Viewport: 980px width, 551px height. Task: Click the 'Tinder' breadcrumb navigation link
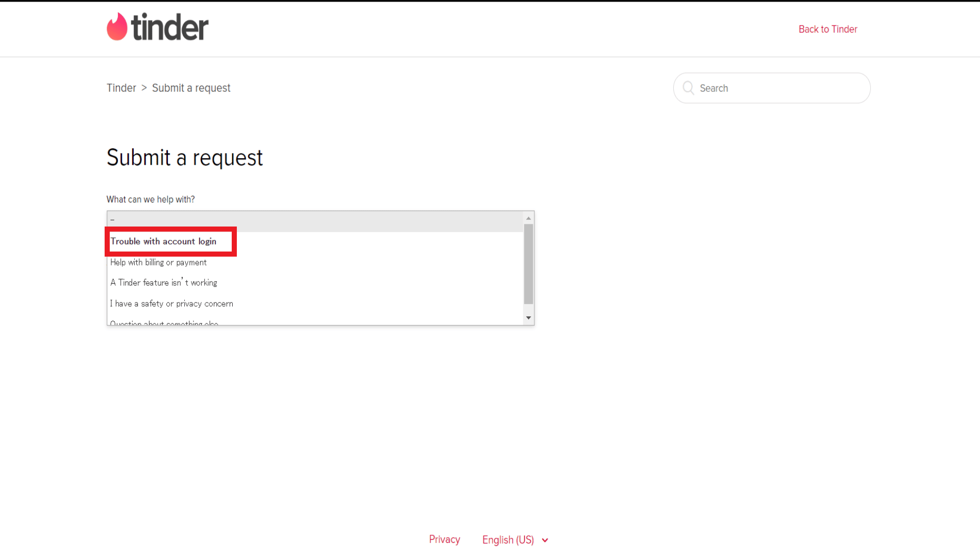pyautogui.click(x=121, y=87)
